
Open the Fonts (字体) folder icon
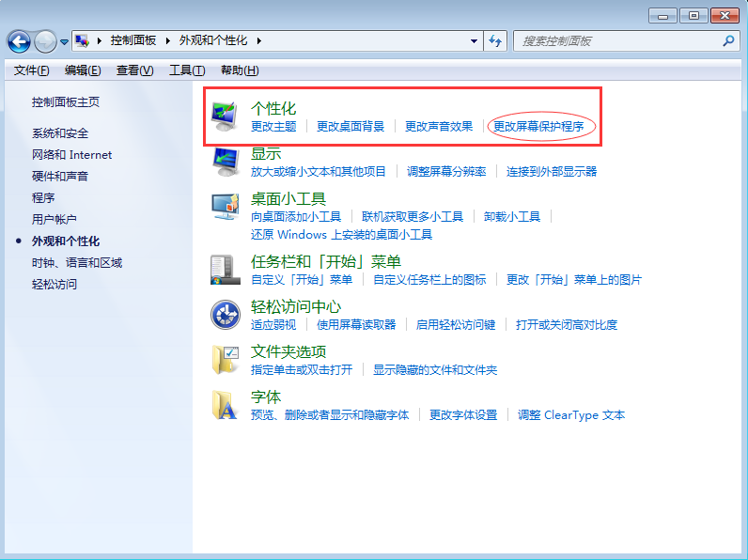pyautogui.click(x=225, y=405)
